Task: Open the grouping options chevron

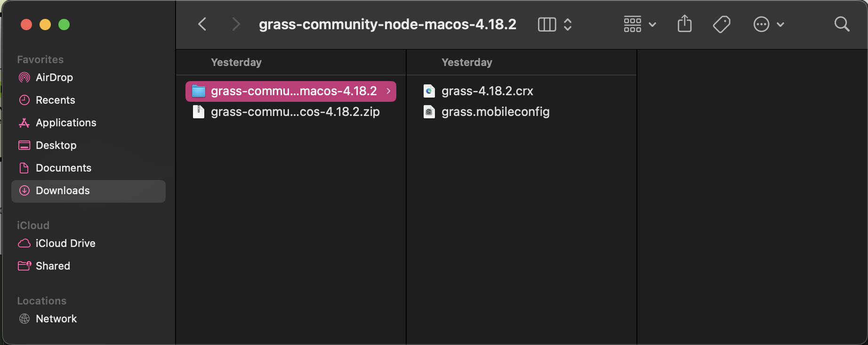Action: [652, 24]
